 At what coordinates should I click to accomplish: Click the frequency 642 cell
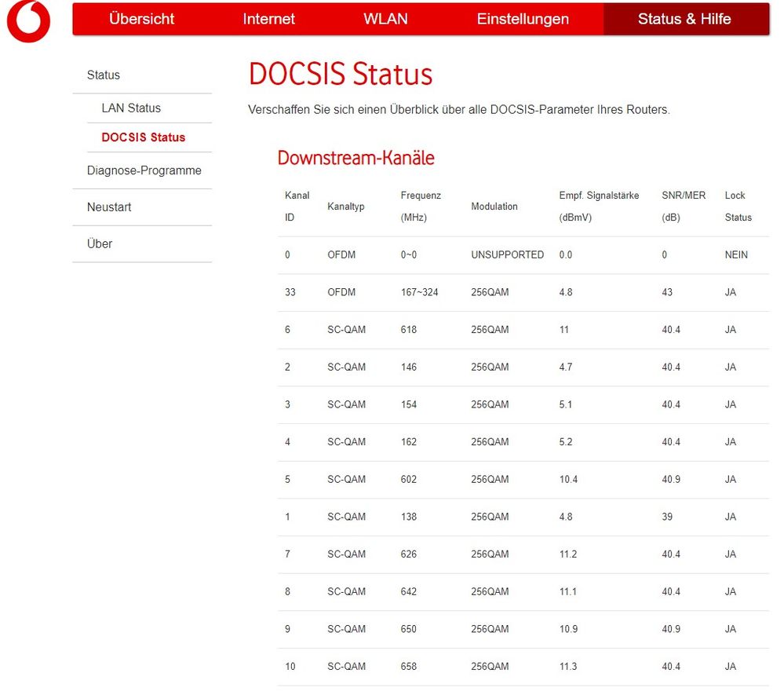tap(409, 592)
